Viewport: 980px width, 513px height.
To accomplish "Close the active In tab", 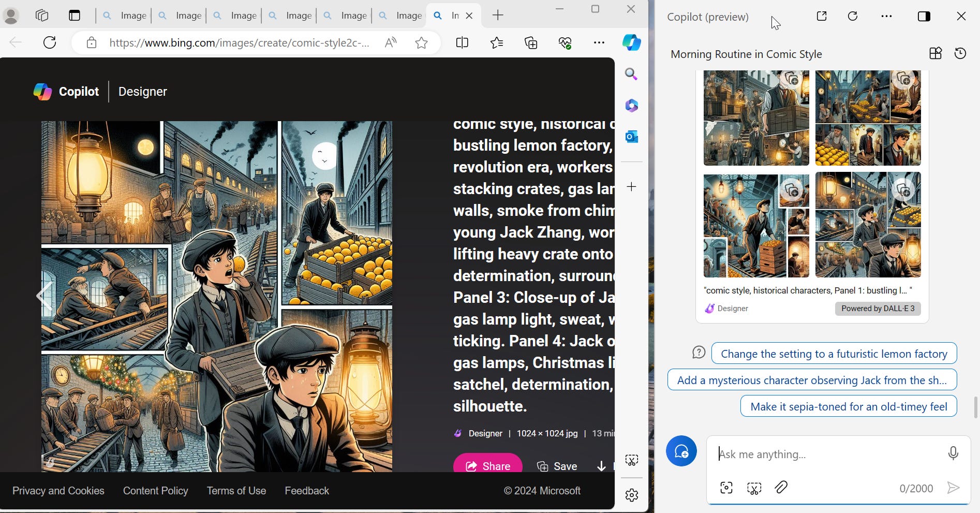I will (x=469, y=16).
